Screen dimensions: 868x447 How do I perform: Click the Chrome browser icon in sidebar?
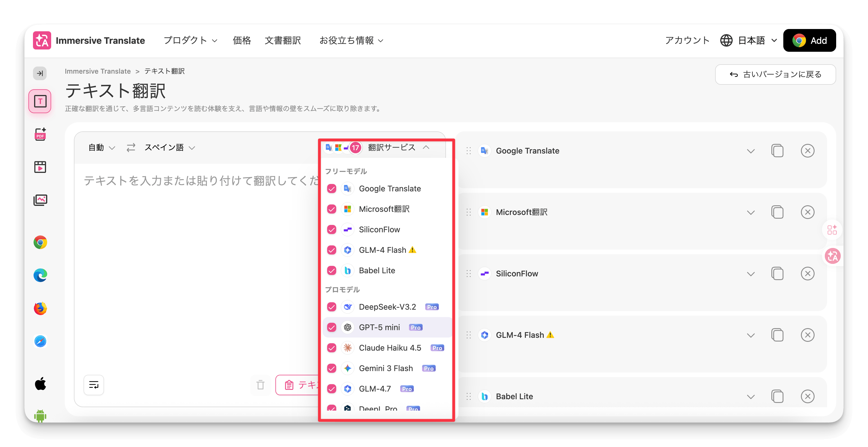[x=40, y=242]
